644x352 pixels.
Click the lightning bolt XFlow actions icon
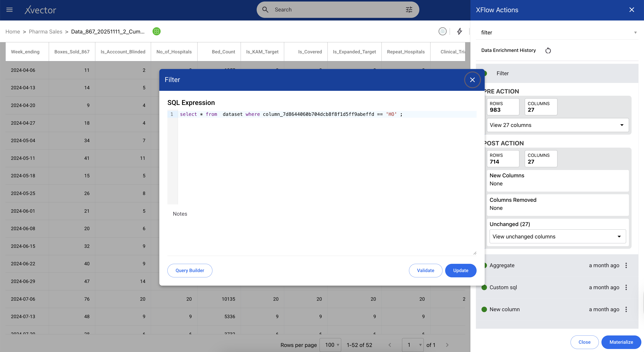pos(459,31)
